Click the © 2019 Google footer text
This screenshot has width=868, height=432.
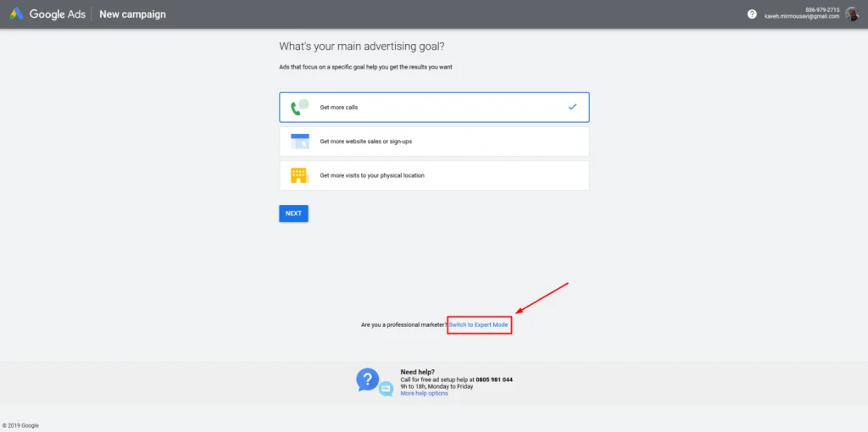[x=20, y=426]
